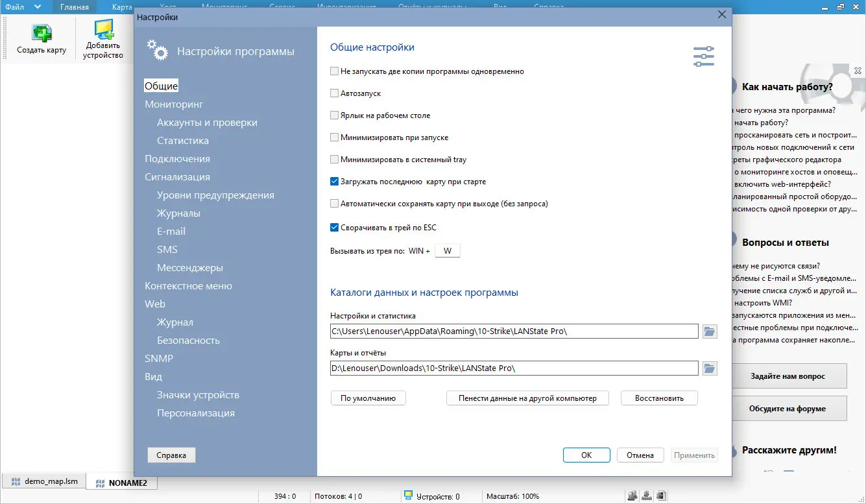Click the tray hotkey letter field W
The image size is (866, 504).
[x=448, y=251]
